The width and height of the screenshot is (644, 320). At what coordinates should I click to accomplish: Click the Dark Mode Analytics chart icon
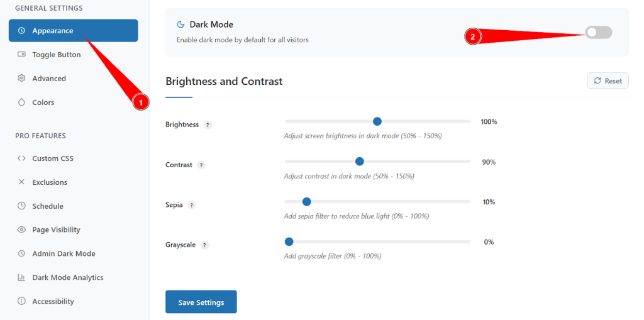[x=21, y=278]
